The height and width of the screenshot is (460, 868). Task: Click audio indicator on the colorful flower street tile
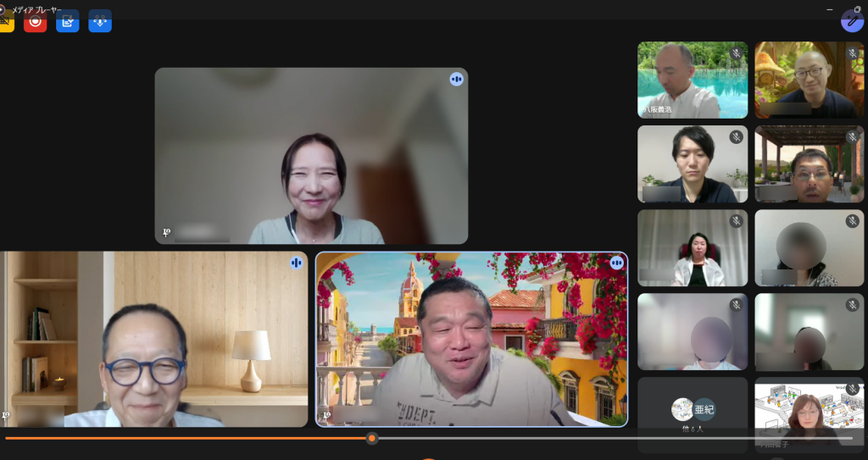coord(616,263)
